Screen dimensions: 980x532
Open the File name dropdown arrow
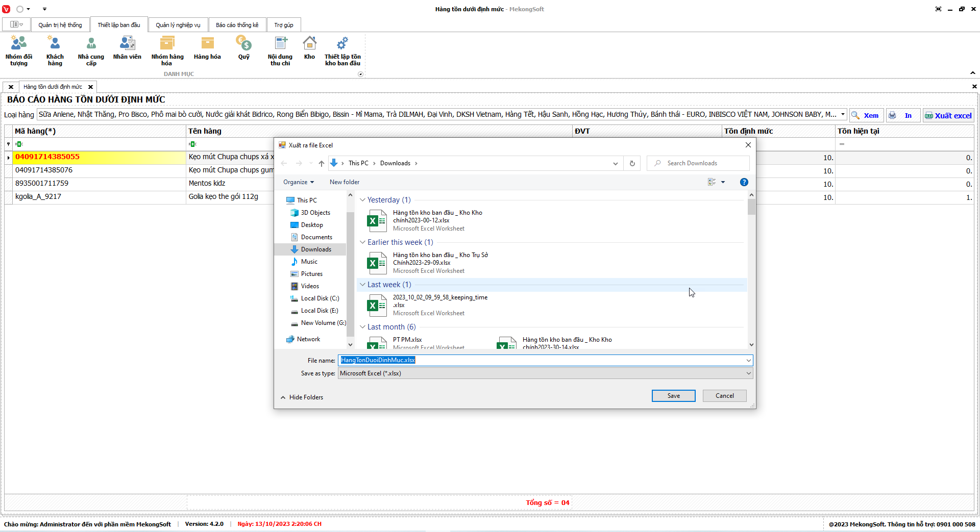point(748,361)
